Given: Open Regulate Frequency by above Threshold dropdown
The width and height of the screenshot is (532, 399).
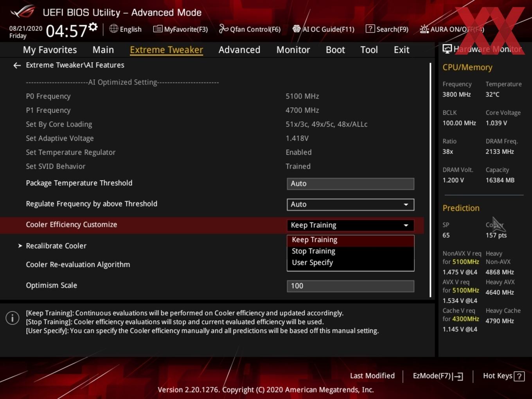Looking at the screenshot, I should tap(350, 204).
